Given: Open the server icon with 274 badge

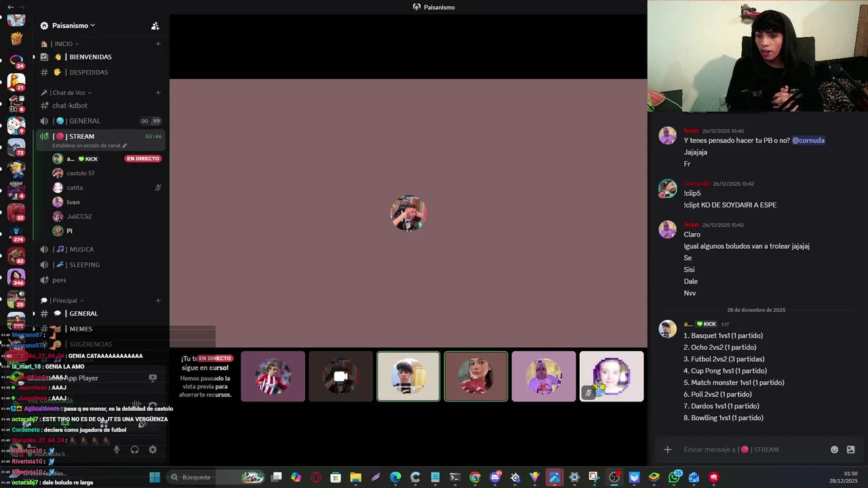Looking at the screenshot, I should click(16, 235).
